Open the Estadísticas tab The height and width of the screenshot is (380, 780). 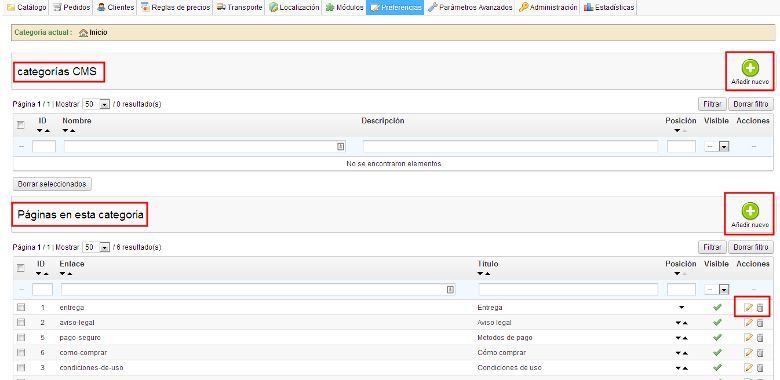609,7
